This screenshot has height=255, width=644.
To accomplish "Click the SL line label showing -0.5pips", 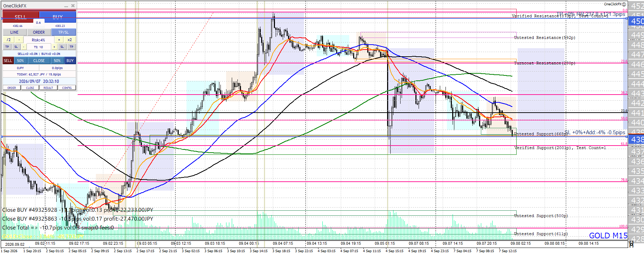I will pos(595,132).
